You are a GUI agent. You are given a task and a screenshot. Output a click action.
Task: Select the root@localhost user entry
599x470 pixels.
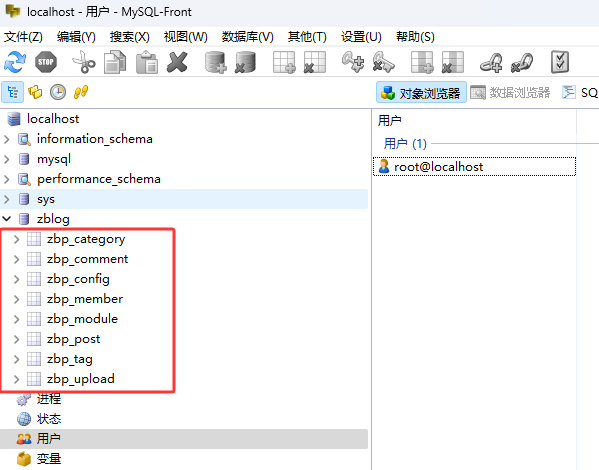tap(474, 167)
